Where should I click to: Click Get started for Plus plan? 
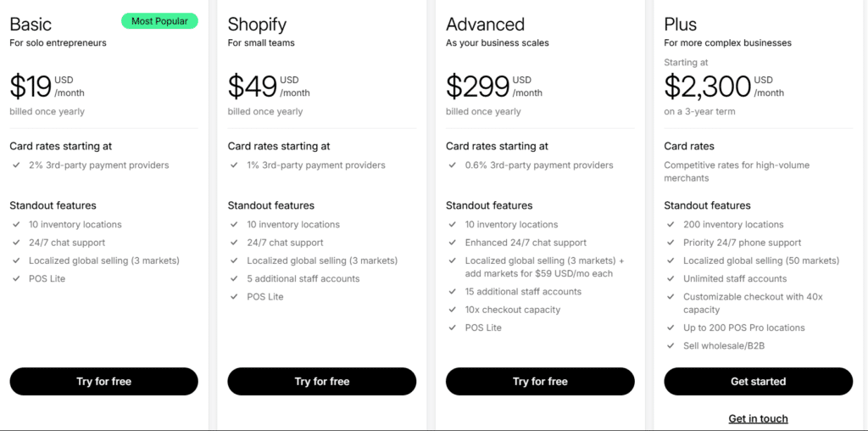tap(758, 381)
